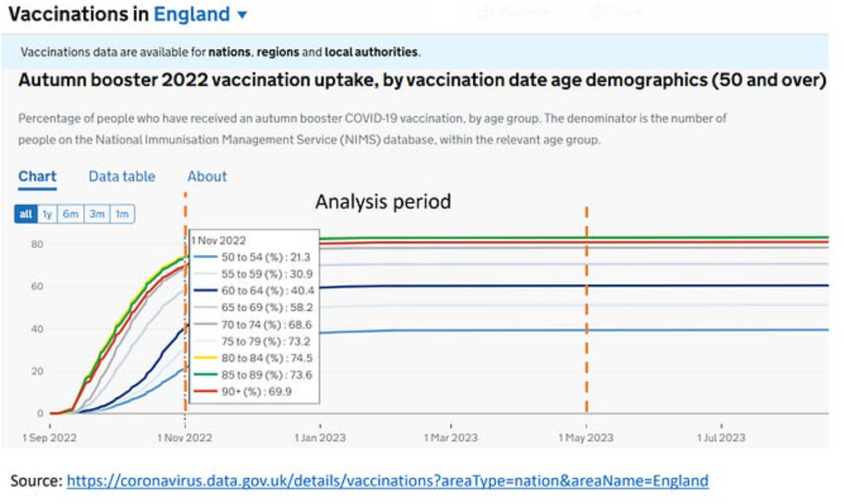844x504 pixels.
Task: Click the 'Analysis period' annotation label
Action: pos(383,202)
